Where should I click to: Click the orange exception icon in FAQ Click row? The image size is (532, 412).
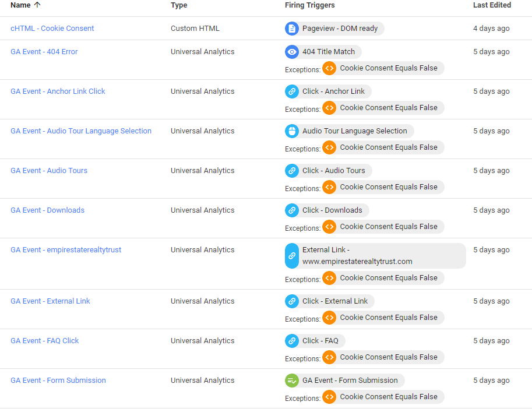click(329, 357)
